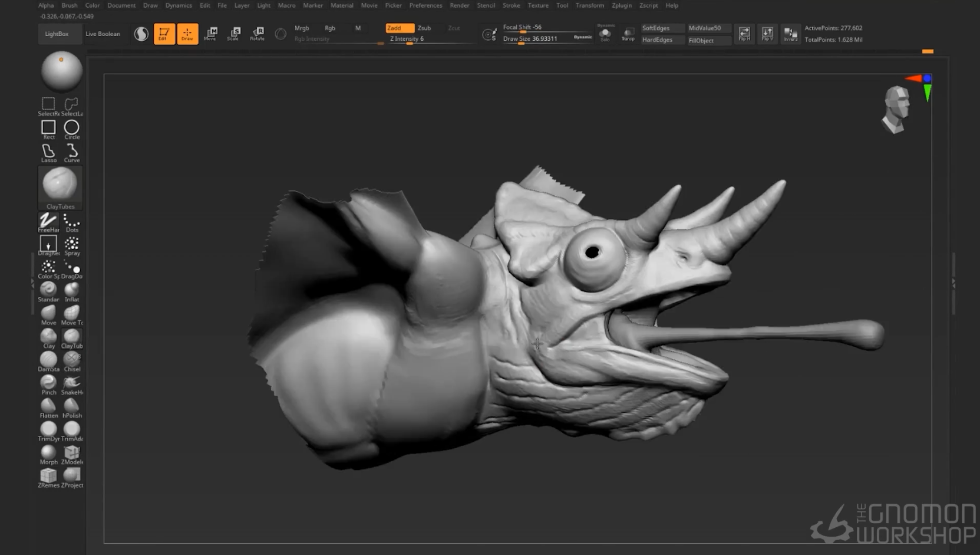Choose the Lasso stroke selection icon
The width and height of the screenshot is (980, 555).
point(48,152)
